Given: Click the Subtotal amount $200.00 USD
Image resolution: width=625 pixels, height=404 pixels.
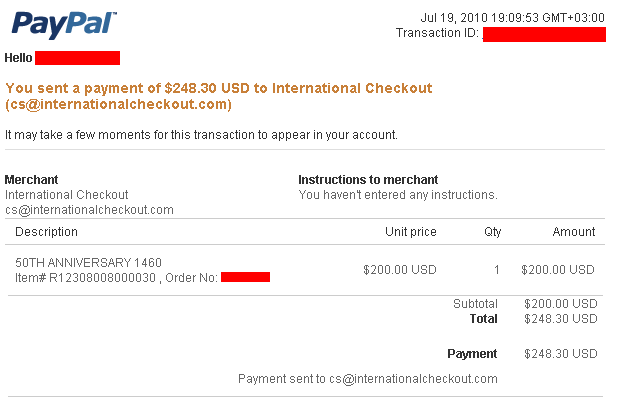Looking at the screenshot, I should click(x=560, y=304).
